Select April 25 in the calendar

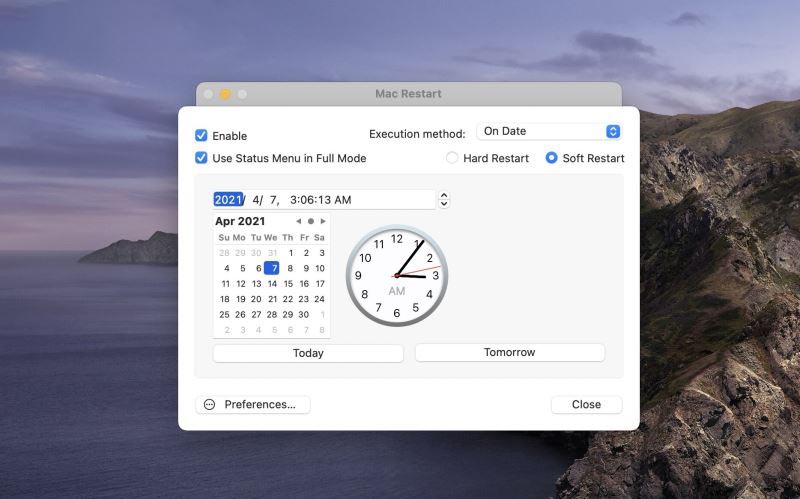[224, 315]
